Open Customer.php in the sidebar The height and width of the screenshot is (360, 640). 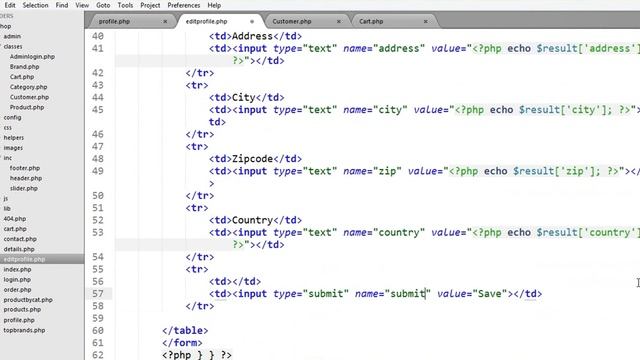[x=29, y=97]
